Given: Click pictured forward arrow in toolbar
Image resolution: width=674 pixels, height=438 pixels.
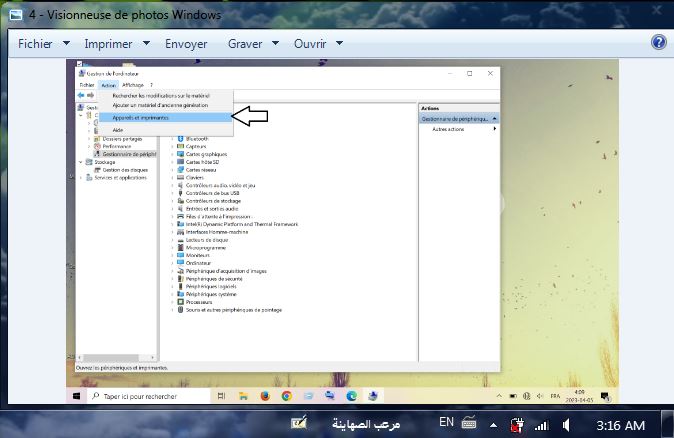Looking at the screenshot, I should (90, 95).
